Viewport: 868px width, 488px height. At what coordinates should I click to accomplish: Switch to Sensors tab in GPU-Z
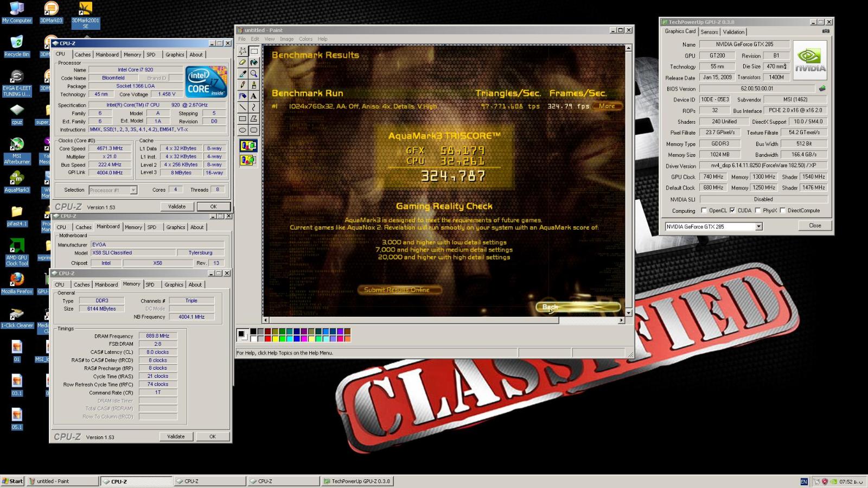(709, 32)
